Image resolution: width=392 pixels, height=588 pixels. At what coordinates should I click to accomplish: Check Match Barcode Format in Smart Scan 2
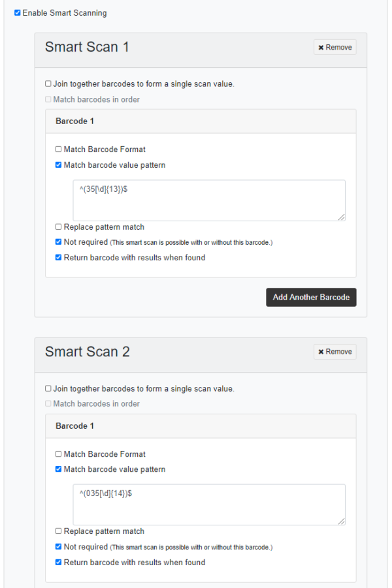click(59, 454)
